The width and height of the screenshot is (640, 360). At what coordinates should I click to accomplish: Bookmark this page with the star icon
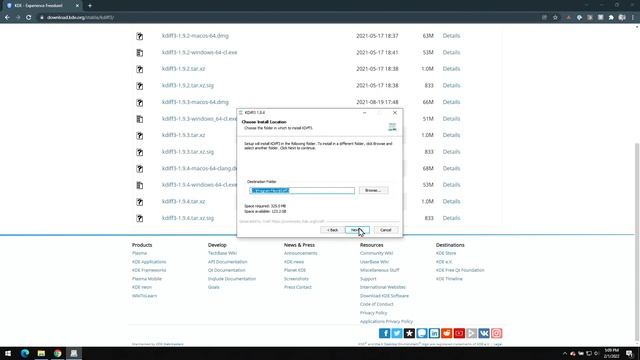[x=555, y=18]
